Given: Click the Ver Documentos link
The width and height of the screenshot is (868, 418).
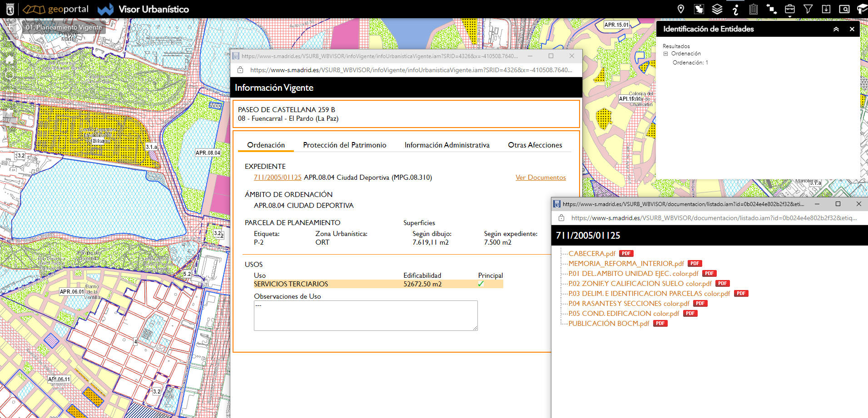Looking at the screenshot, I should pyautogui.click(x=540, y=177).
